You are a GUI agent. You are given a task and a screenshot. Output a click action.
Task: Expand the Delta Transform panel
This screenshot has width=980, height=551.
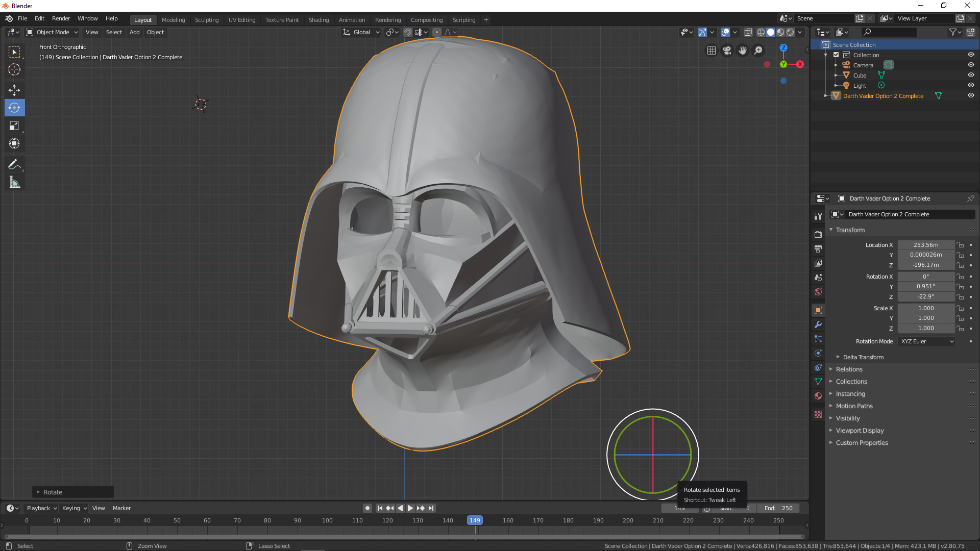[x=863, y=357]
